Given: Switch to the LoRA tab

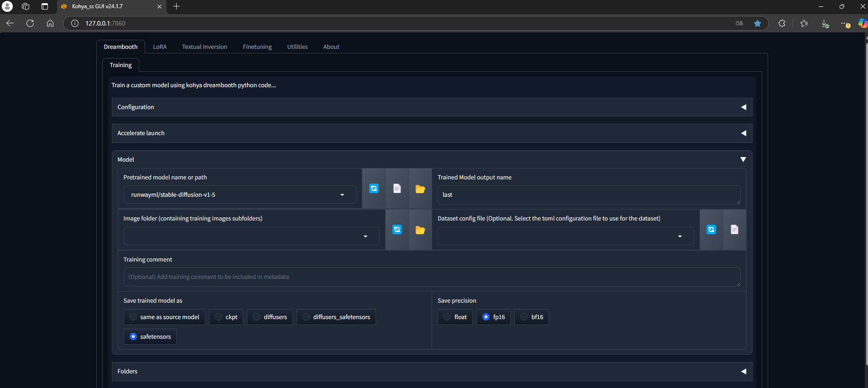Looking at the screenshot, I should point(160,47).
